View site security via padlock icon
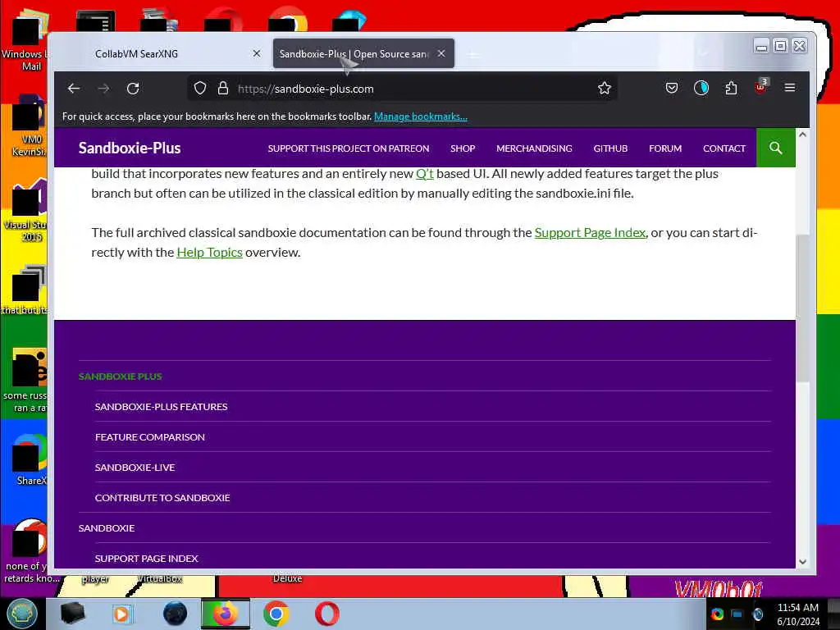The width and height of the screenshot is (840, 630). [223, 89]
